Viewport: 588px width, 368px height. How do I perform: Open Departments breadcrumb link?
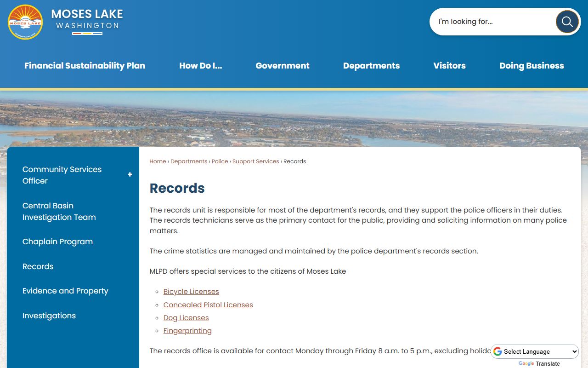click(x=189, y=161)
